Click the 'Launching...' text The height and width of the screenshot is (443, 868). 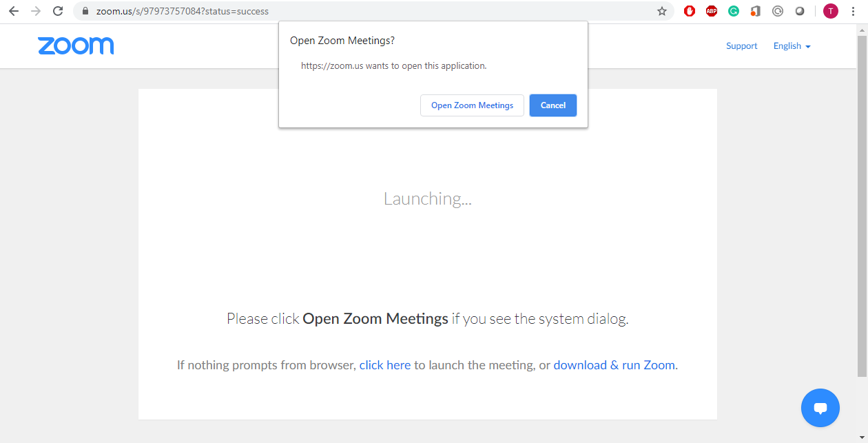pos(428,199)
